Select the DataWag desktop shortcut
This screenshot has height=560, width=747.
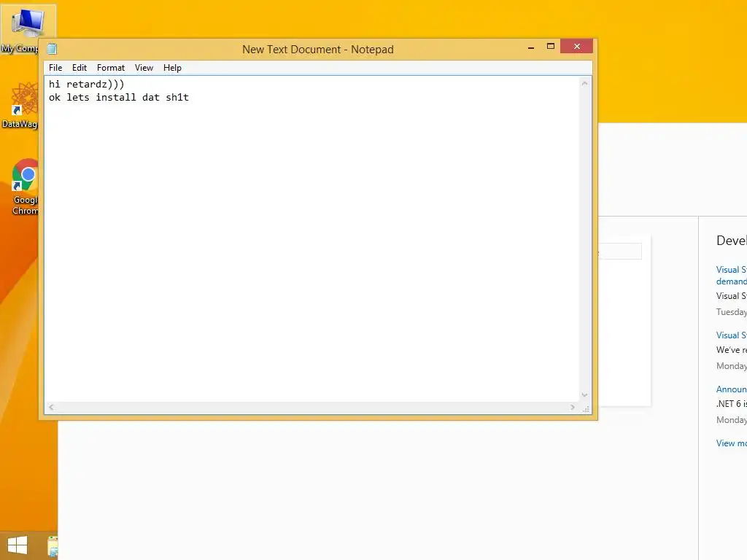(x=20, y=105)
